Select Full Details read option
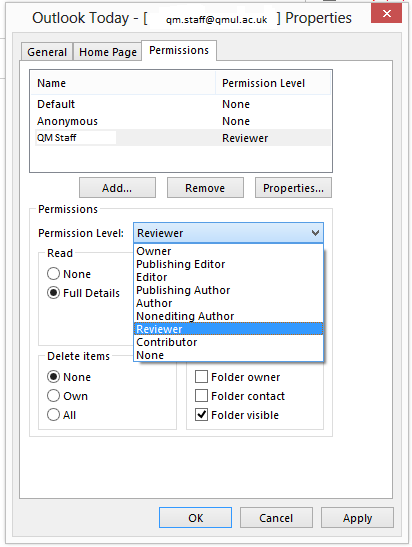The width and height of the screenshot is (412, 547). click(x=53, y=293)
